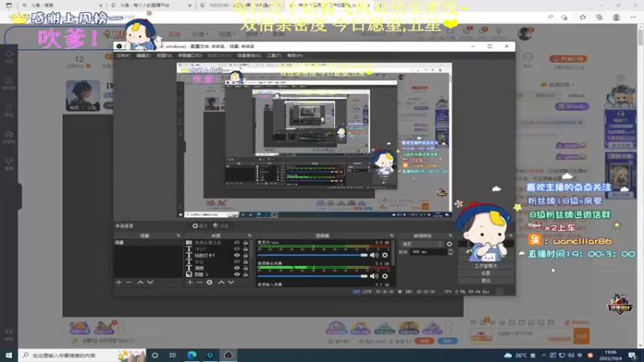Move the scene up in the Scenes panel

click(140, 282)
